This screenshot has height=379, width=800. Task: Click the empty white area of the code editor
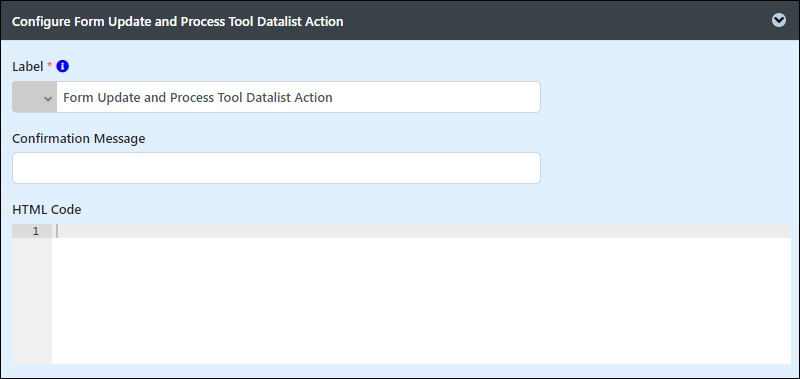(421, 301)
